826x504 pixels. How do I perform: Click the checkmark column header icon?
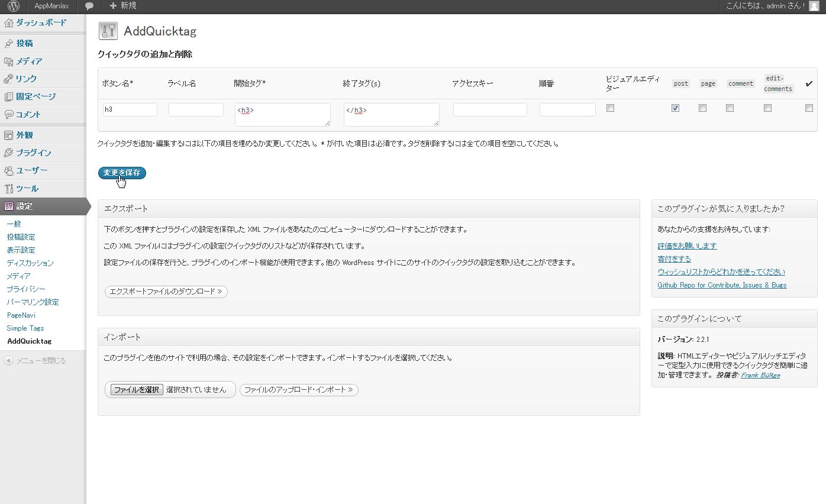pos(809,83)
